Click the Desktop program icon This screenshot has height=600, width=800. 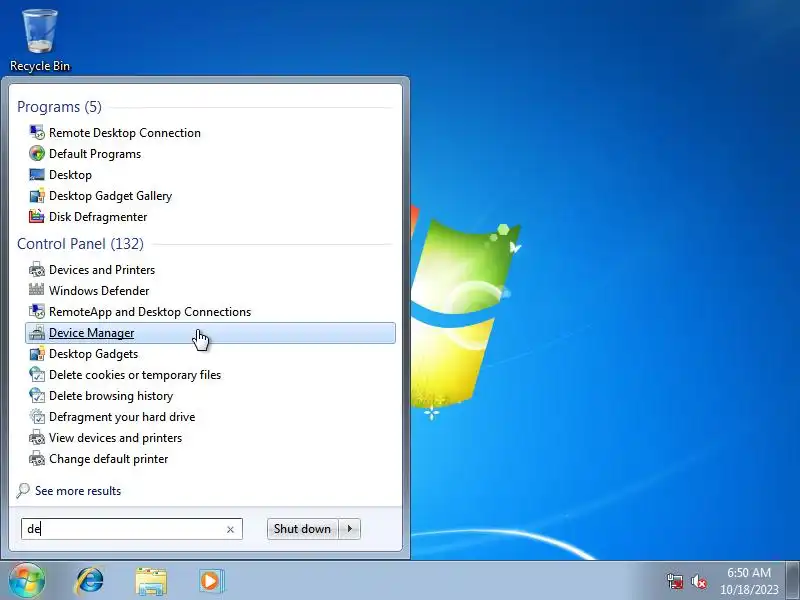pos(37,174)
